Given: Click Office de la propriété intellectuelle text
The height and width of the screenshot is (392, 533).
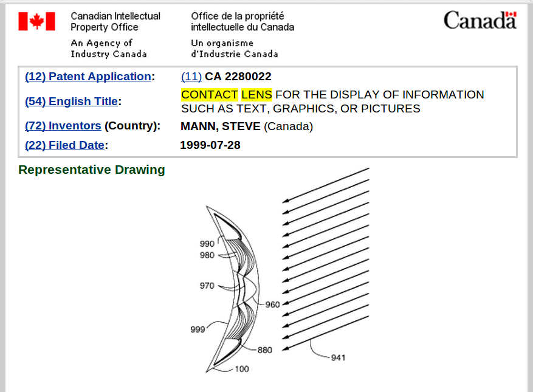Looking at the screenshot, I should (242, 21).
